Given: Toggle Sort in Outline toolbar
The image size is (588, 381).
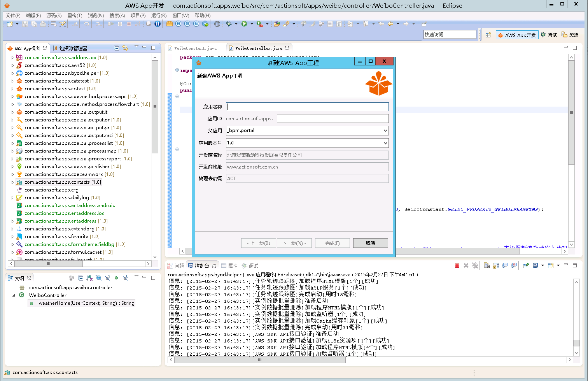Looking at the screenshot, I should tap(89, 278).
